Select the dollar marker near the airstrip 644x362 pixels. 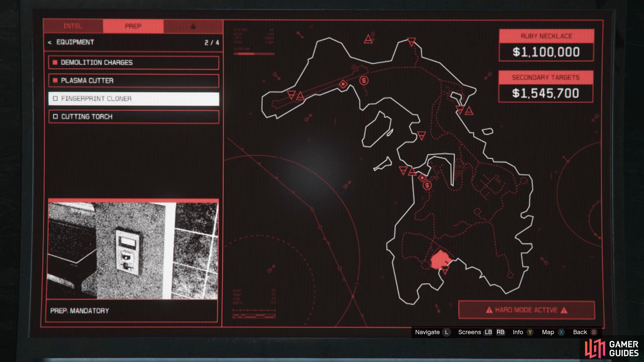pyautogui.click(x=364, y=80)
